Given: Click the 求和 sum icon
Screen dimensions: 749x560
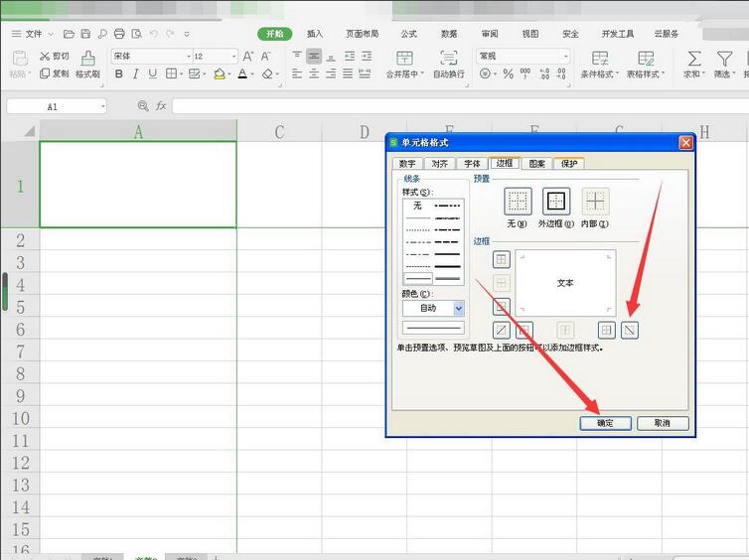Looking at the screenshot, I should pos(693,59).
